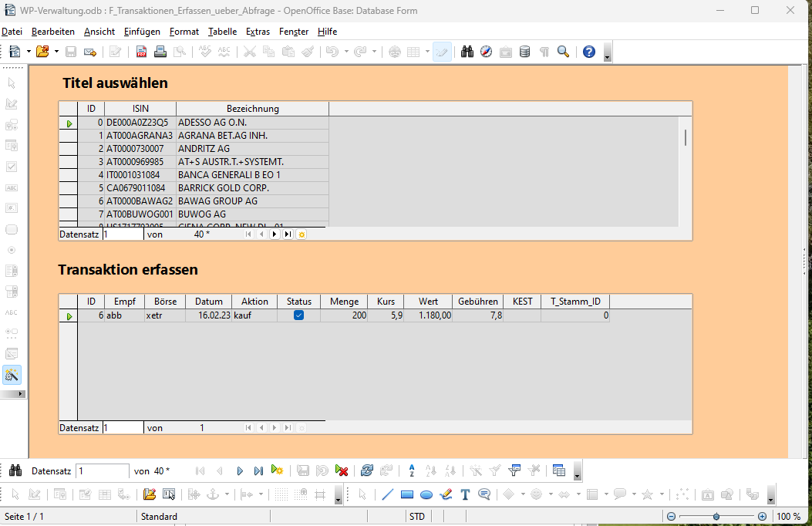
Task: Click the Print document icon
Action: 160,52
